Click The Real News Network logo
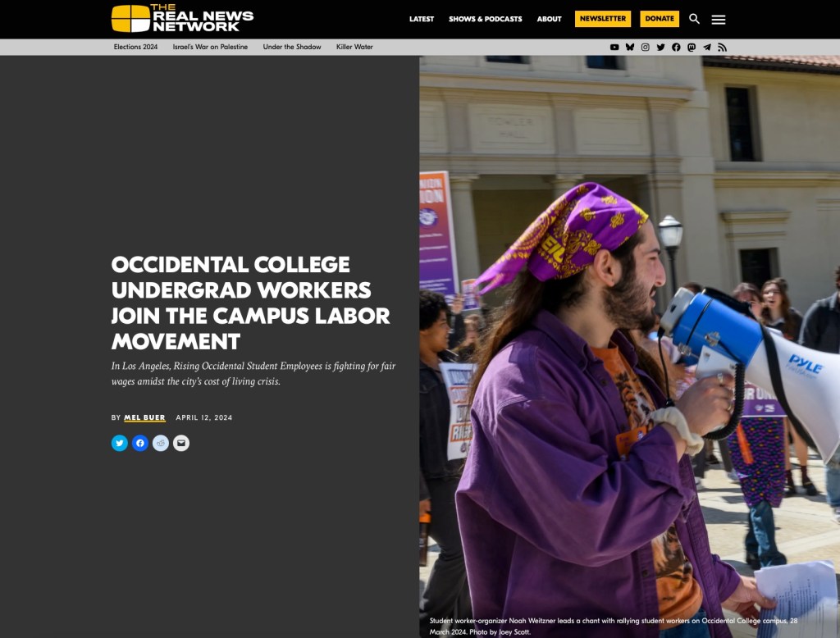 point(182,18)
